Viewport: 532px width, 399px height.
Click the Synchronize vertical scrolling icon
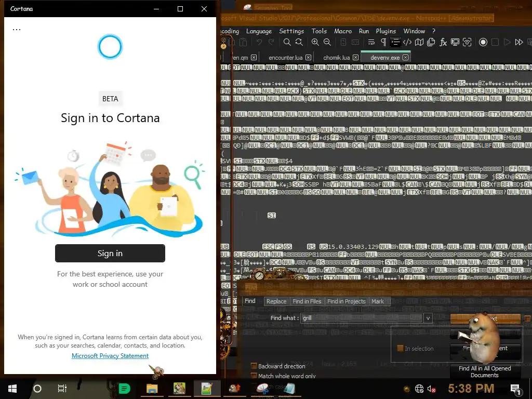click(343, 42)
